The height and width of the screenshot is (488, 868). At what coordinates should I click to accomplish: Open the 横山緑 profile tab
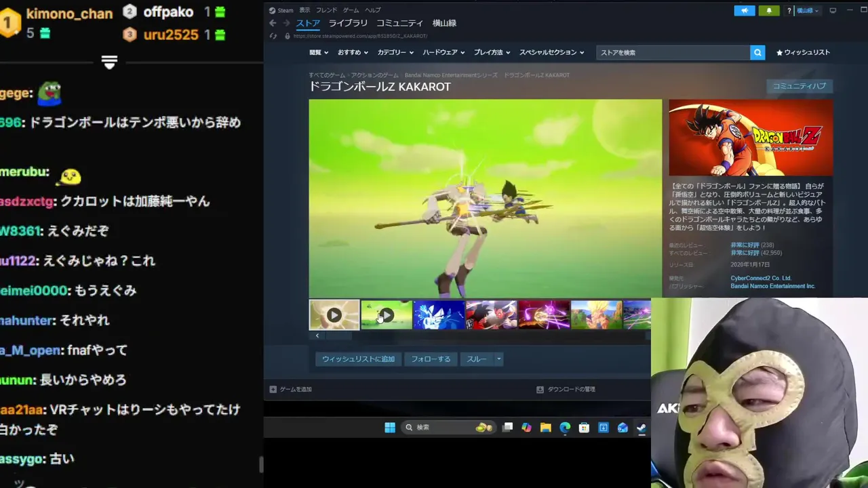pyautogui.click(x=444, y=23)
